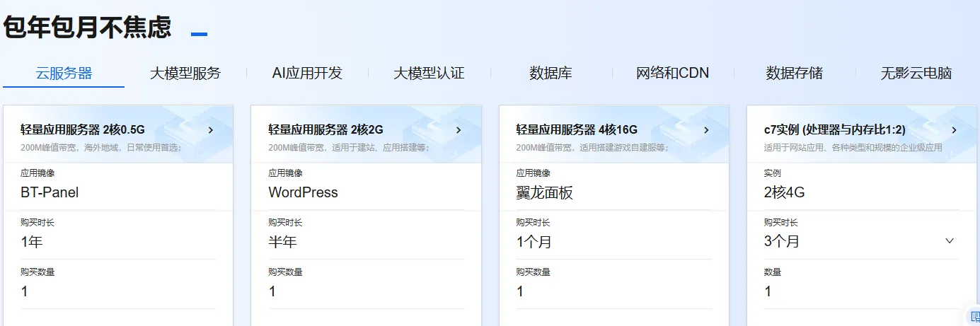Click the 数量 label in the c7实例 card
The image size is (980, 326).
[x=772, y=272]
